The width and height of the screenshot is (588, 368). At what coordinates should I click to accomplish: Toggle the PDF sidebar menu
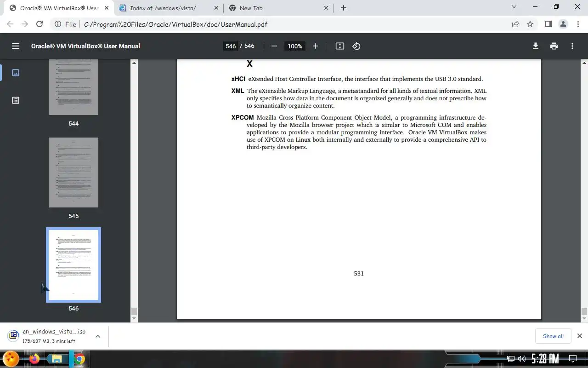(16, 46)
